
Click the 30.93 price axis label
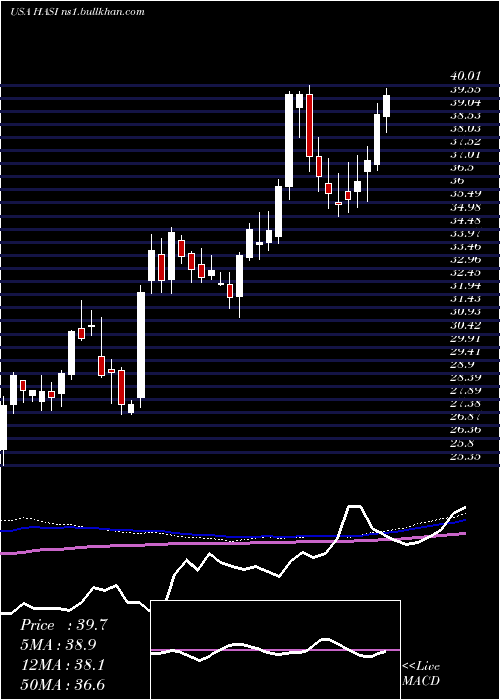click(x=466, y=312)
